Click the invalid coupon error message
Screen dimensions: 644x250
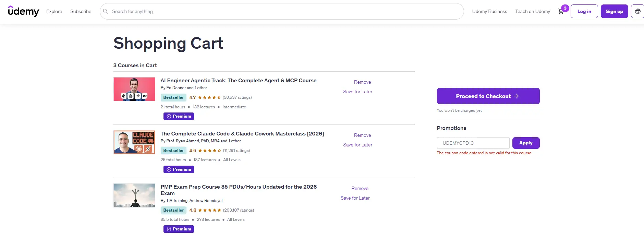pyautogui.click(x=484, y=153)
